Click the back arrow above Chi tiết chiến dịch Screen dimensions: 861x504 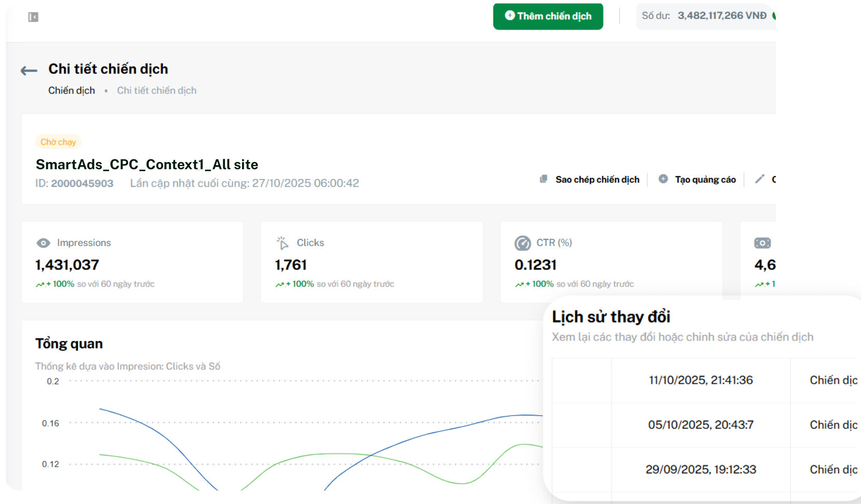pyautogui.click(x=29, y=71)
